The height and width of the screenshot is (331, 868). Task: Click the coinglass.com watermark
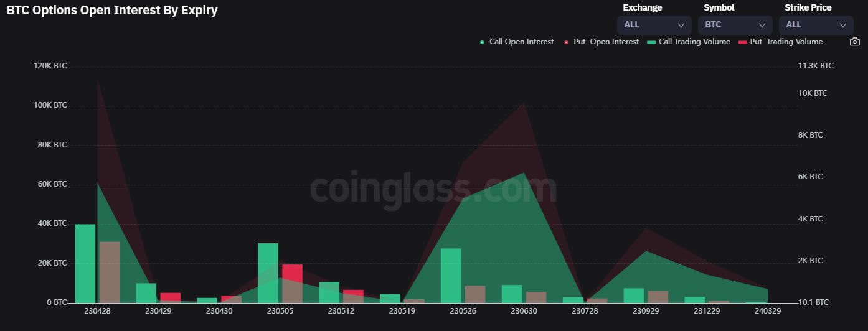[433, 189]
